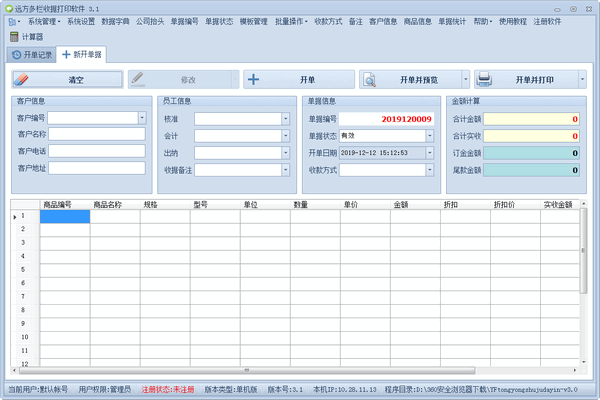This screenshot has width=600, height=400.
Task: Click the 合计金额 value field
Action: click(532, 119)
